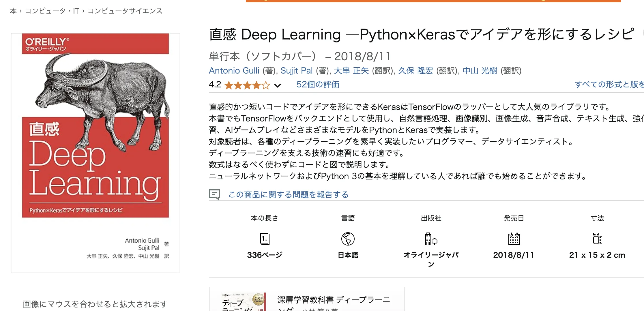Screen dimensions: 644x311
Task: View the 52個の評価 reviews
Action: point(318,85)
